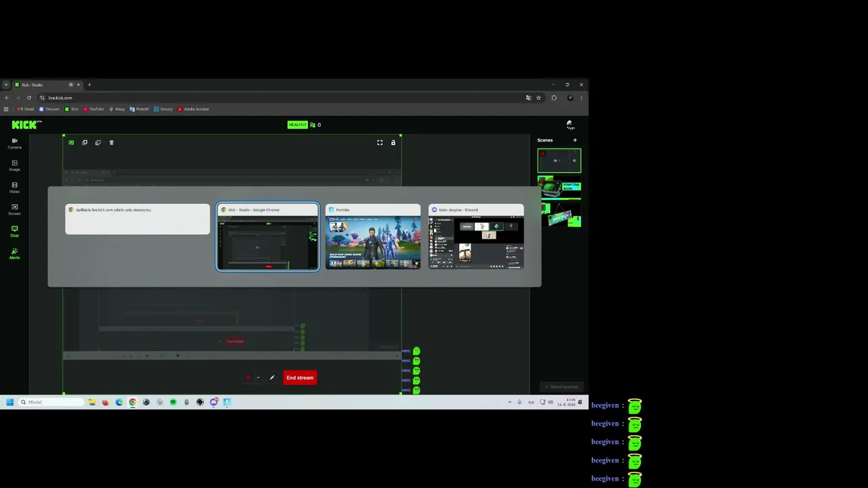Viewport: 868px width, 488px height.
Task: Switch to Kick Studio Chrome window in Alt-Tab
Action: [x=268, y=237]
